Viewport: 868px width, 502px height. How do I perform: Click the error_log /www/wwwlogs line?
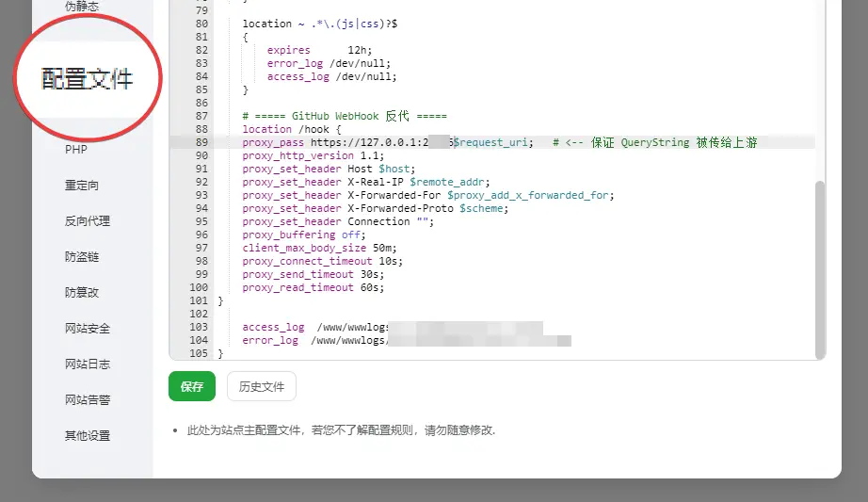click(407, 340)
